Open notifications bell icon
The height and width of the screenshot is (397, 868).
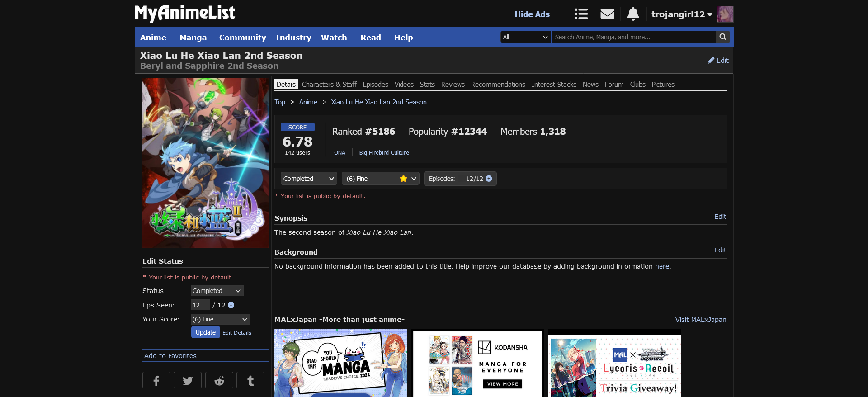coord(633,14)
